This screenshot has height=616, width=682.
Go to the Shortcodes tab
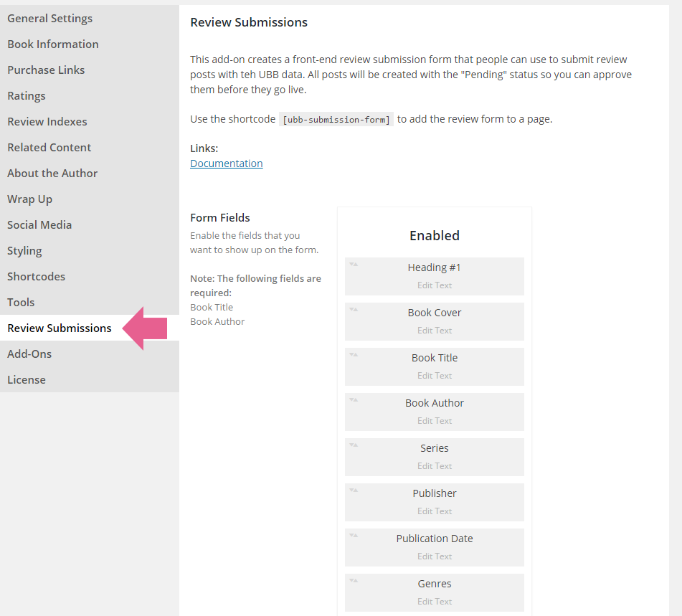coord(90,277)
